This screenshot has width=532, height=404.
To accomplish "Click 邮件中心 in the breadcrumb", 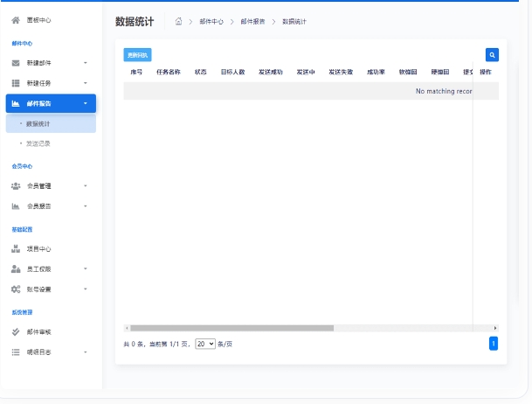I will pyautogui.click(x=211, y=22).
